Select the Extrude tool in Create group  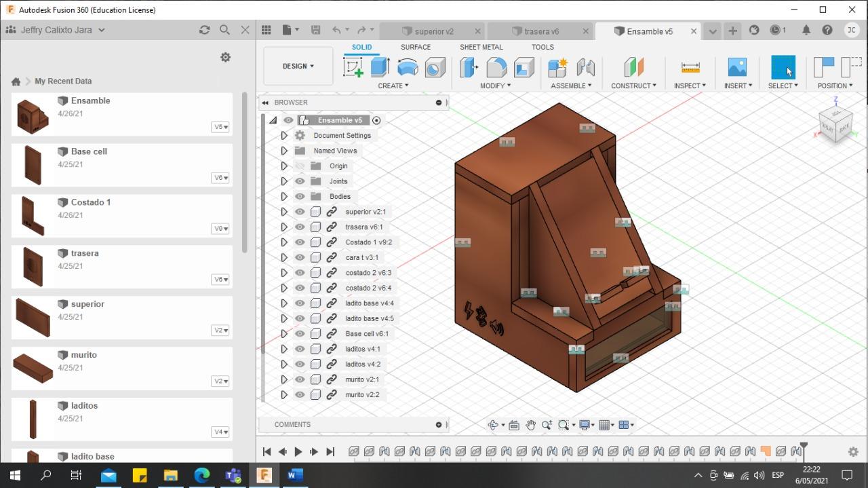coord(380,67)
